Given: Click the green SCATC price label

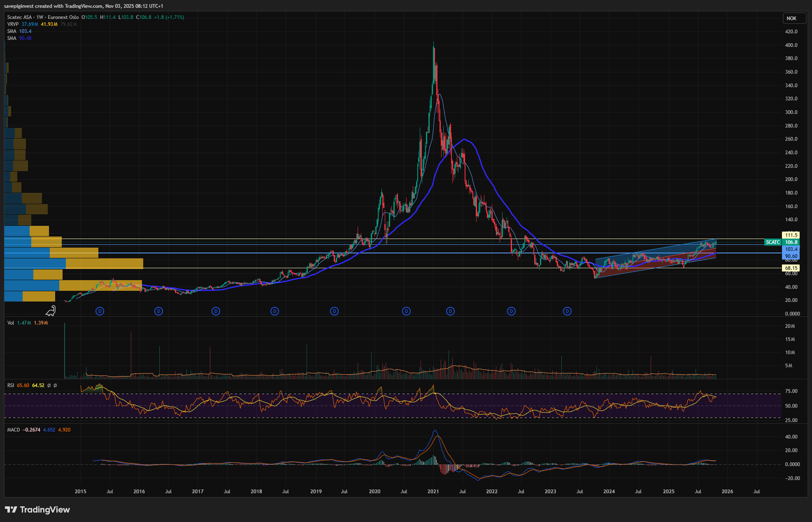Looking at the screenshot, I should [772, 242].
